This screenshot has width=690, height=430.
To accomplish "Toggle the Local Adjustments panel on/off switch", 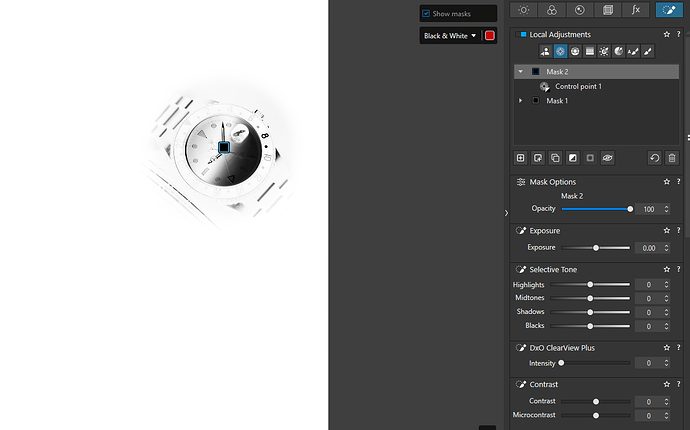I will coord(521,35).
